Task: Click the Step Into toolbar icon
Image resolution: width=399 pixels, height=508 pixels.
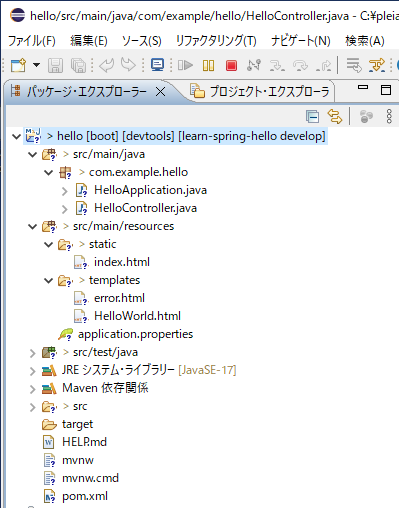Action: [x=277, y=65]
